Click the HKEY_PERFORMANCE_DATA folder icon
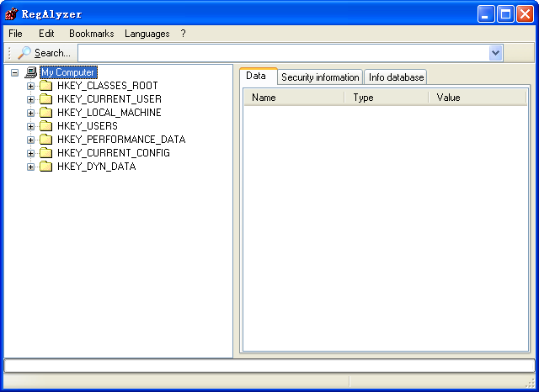 pyautogui.click(x=45, y=140)
